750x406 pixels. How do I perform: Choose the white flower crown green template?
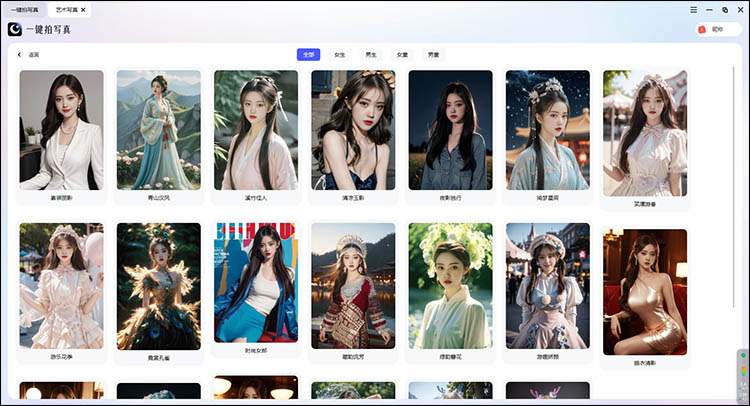(x=451, y=285)
